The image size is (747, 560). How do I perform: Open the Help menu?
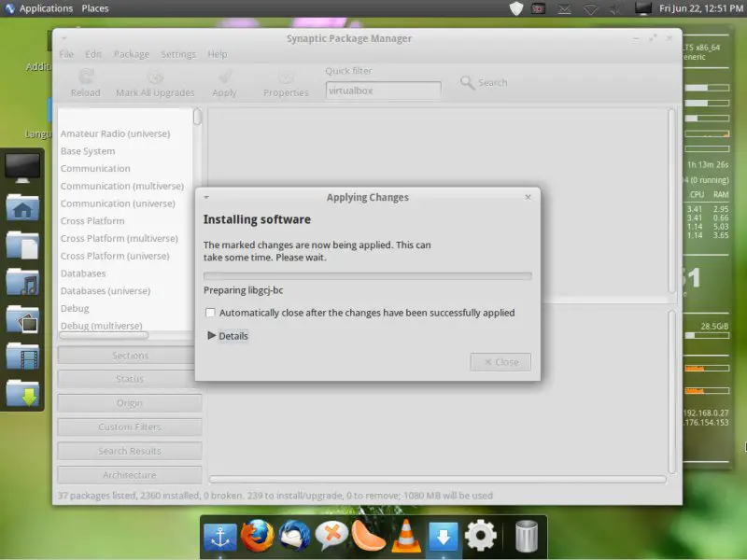click(x=218, y=54)
